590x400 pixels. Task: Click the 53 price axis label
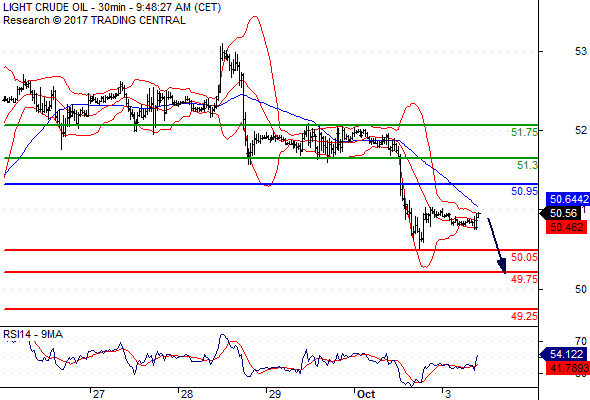point(581,51)
